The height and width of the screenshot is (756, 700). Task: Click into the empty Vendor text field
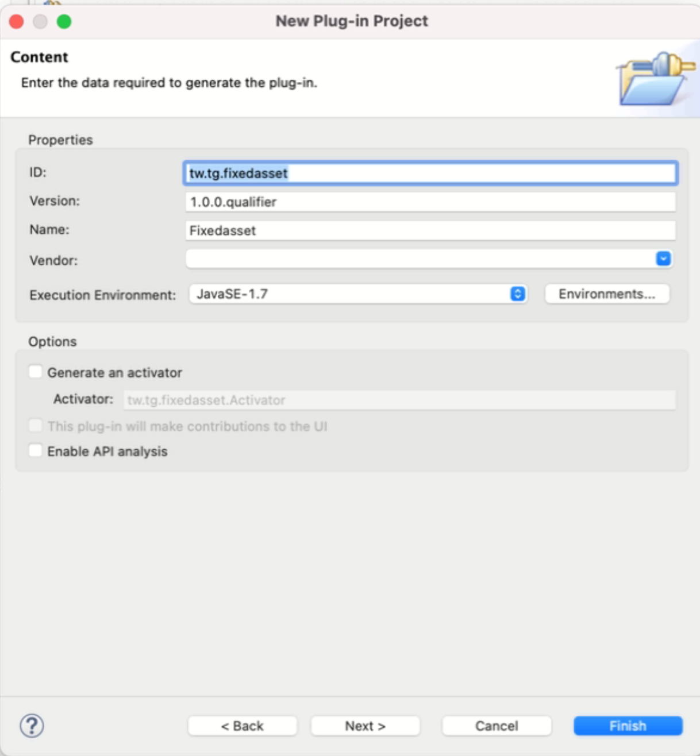click(420, 259)
